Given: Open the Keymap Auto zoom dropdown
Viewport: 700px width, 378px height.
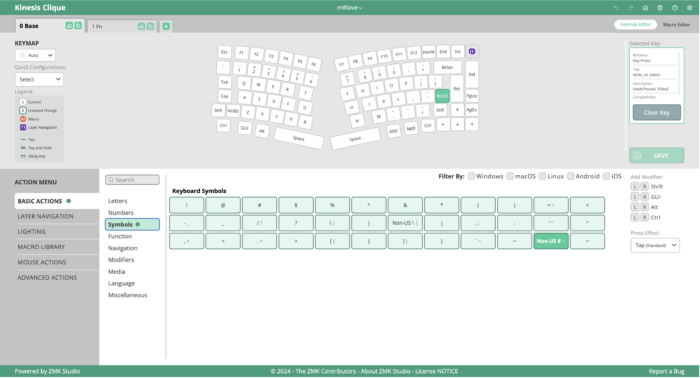Looking at the screenshot, I should click(35, 55).
